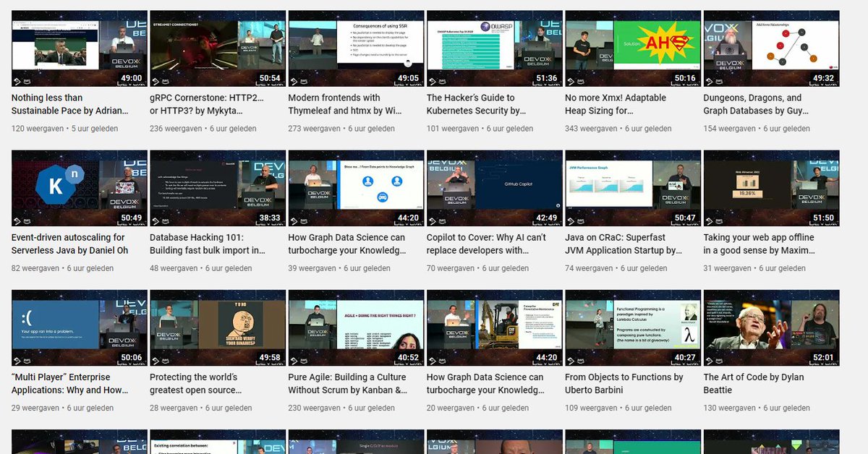Open the Thymeleaf and htmx video thumbnail
The image size is (868, 454).
pos(356,48)
